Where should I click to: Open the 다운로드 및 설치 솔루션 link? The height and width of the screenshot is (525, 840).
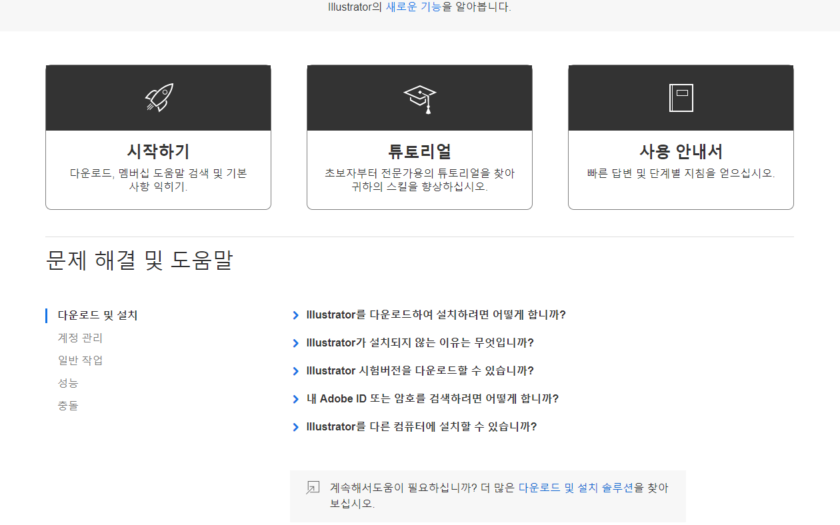click(x=575, y=488)
